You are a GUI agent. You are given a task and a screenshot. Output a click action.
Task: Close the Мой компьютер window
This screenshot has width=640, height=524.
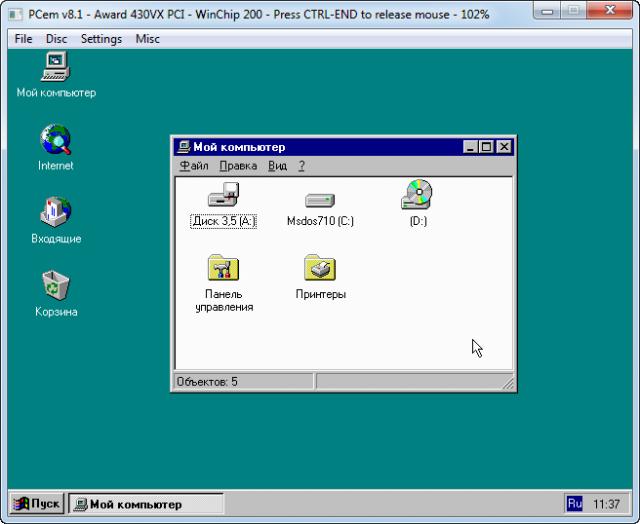coord(504,147)
